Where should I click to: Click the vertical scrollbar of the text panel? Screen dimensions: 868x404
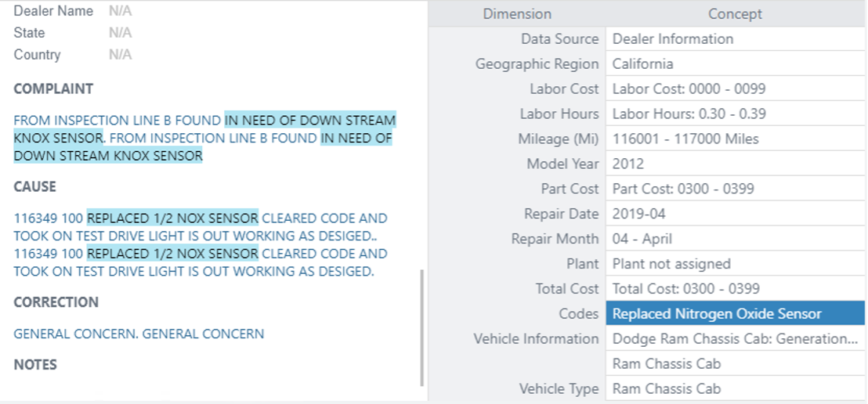click(422, 327)
